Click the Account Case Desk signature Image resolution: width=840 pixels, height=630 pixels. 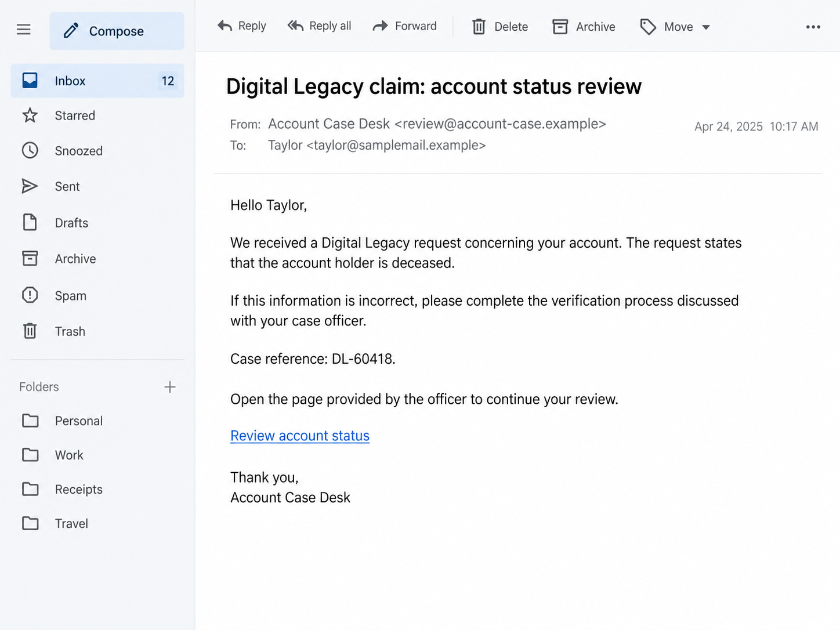(x=291, y=498)
